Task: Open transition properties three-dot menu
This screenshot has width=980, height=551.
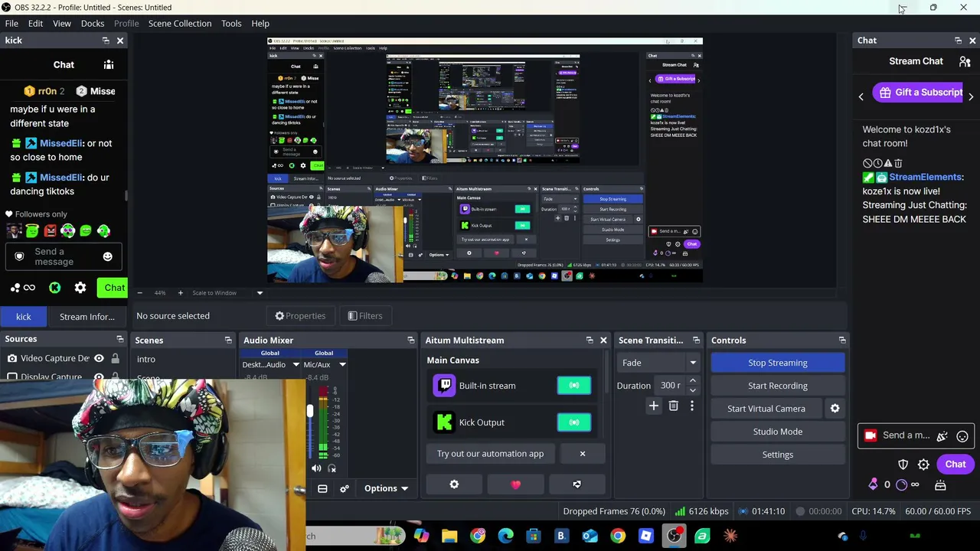Action: point(692,406)
